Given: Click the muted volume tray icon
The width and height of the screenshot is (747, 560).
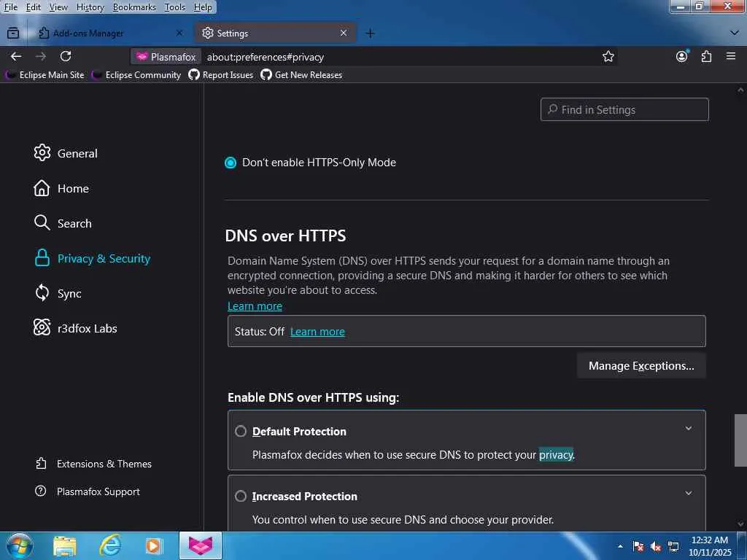Looking at the screenshot, I should tap(656, 547).
